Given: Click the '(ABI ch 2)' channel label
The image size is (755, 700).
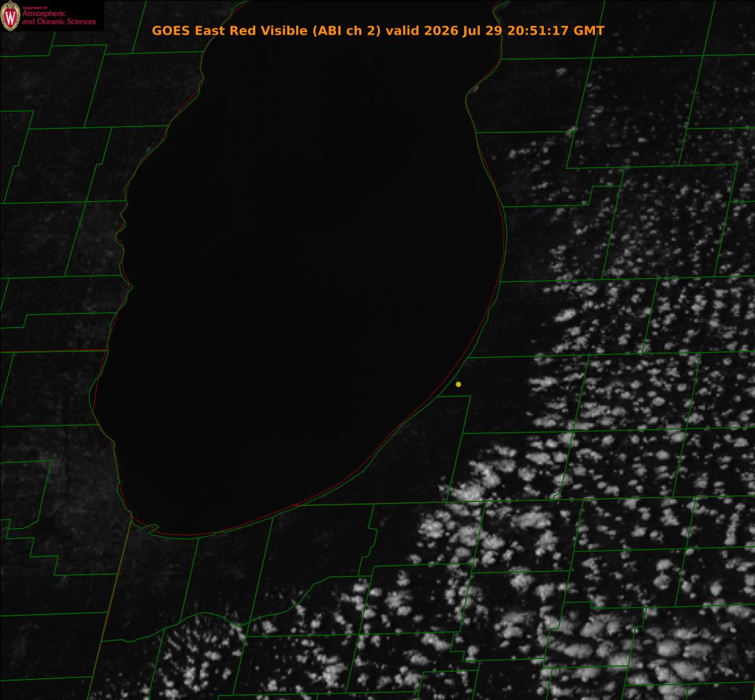Looking at the screenshot, I should point(347,31).
